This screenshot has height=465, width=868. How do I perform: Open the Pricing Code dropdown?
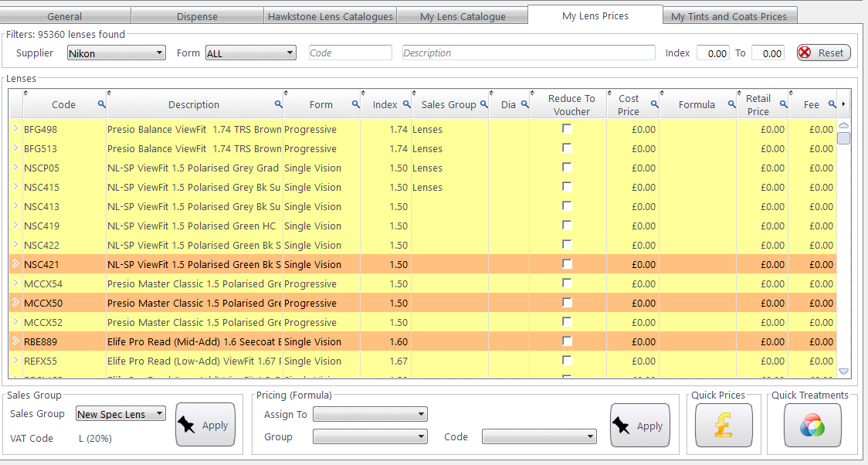pyautogui.click(x=539, y=436)
